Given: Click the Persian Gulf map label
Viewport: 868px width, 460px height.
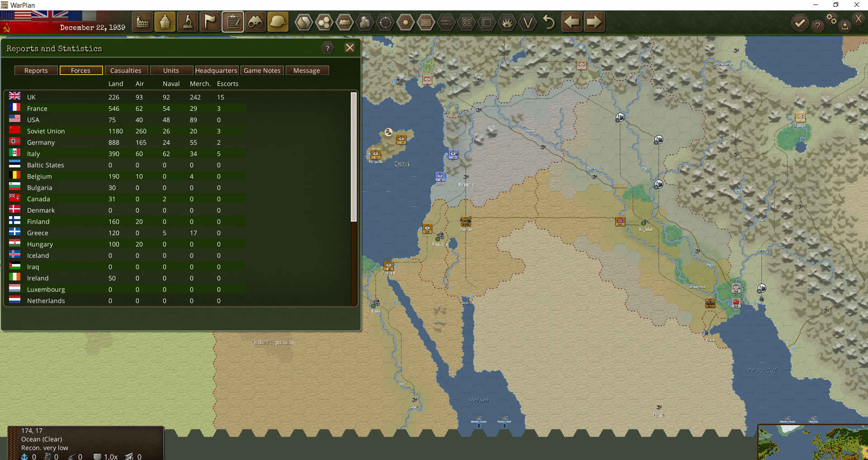Looking at the screenshot, I should (763, 370).
